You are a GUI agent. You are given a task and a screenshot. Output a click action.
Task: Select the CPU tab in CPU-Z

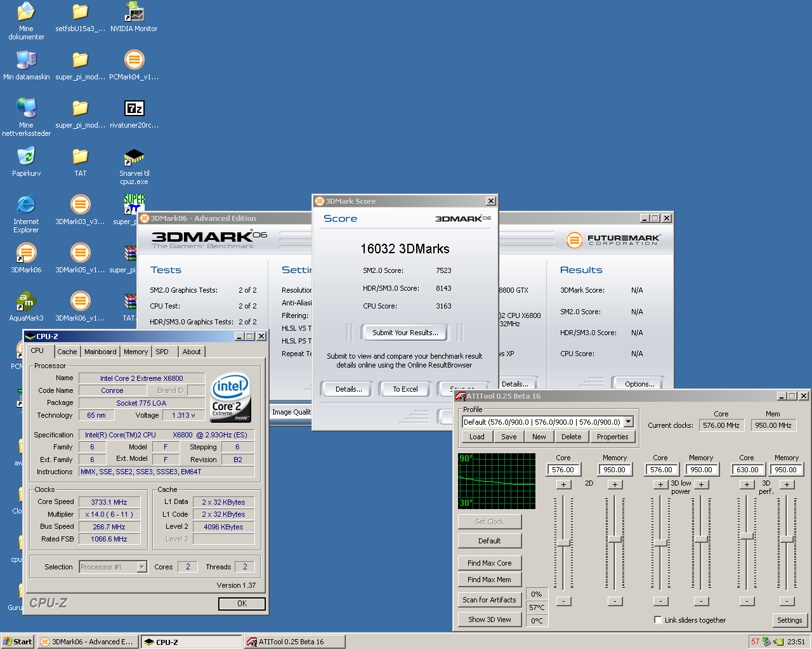pos(38,350)
